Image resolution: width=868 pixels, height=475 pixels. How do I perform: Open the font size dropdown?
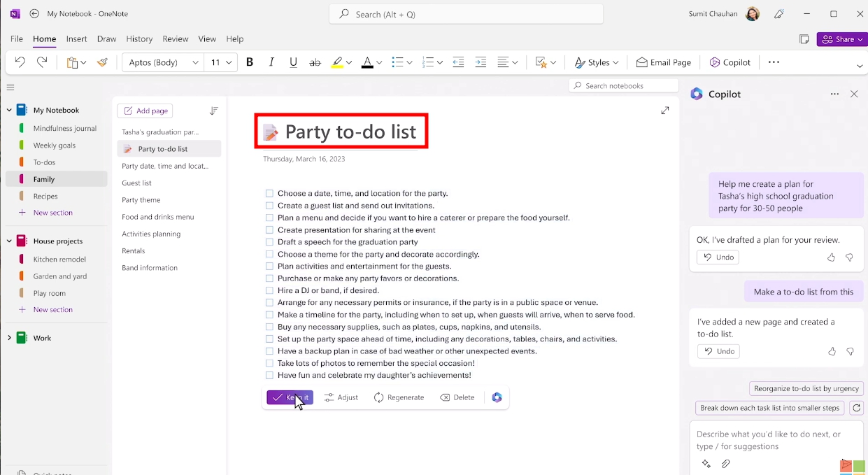coord(221,62)
